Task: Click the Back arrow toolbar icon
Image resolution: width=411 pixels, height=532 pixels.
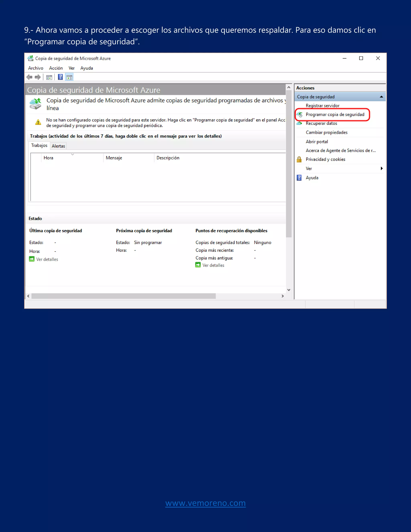Action: [x=29, y=77]
